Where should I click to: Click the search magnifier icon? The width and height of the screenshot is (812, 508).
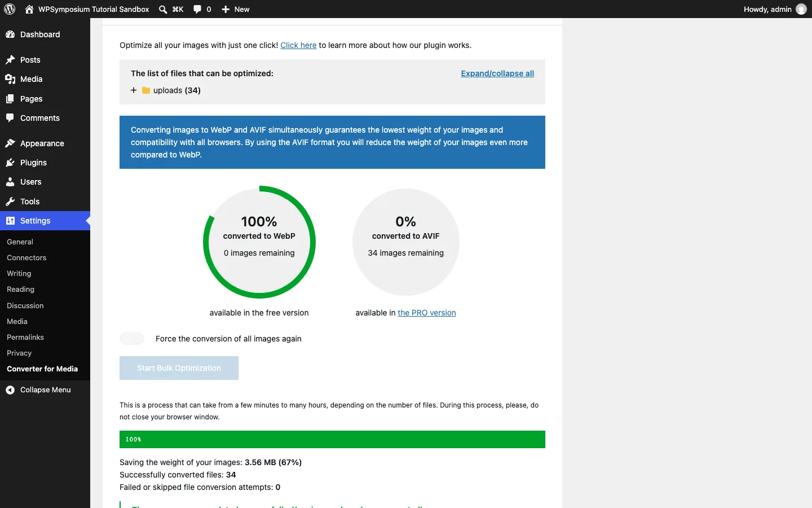coord(163,9)
